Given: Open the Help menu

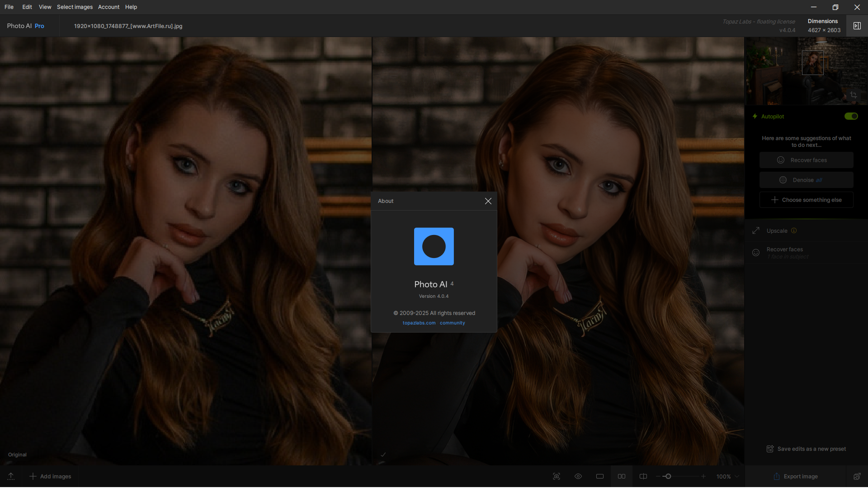Looking at the screenshot, I should pyautogui.click(x=131, y=7).
